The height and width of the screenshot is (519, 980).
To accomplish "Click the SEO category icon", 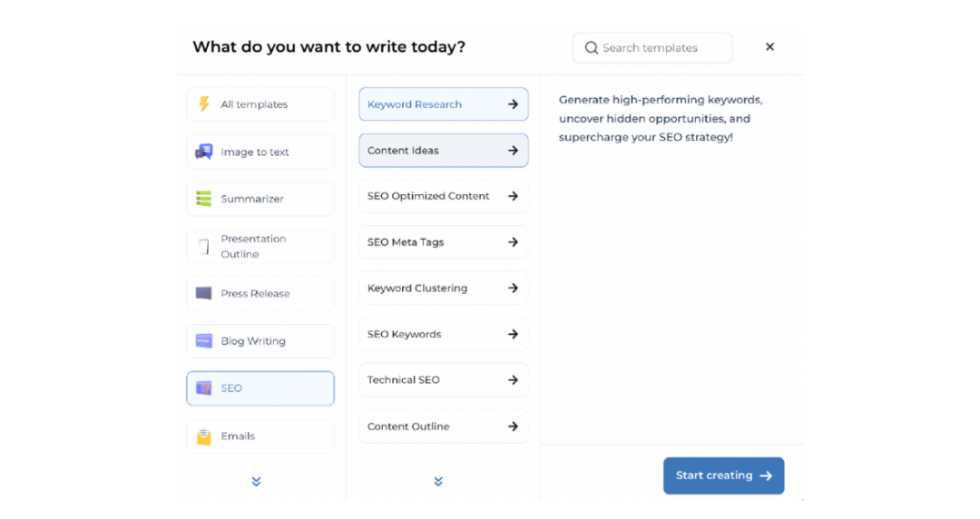I will 204,388.
